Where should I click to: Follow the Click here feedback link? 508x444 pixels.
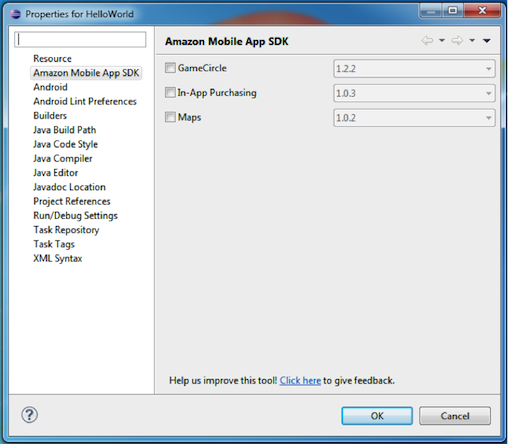point(300,380)
